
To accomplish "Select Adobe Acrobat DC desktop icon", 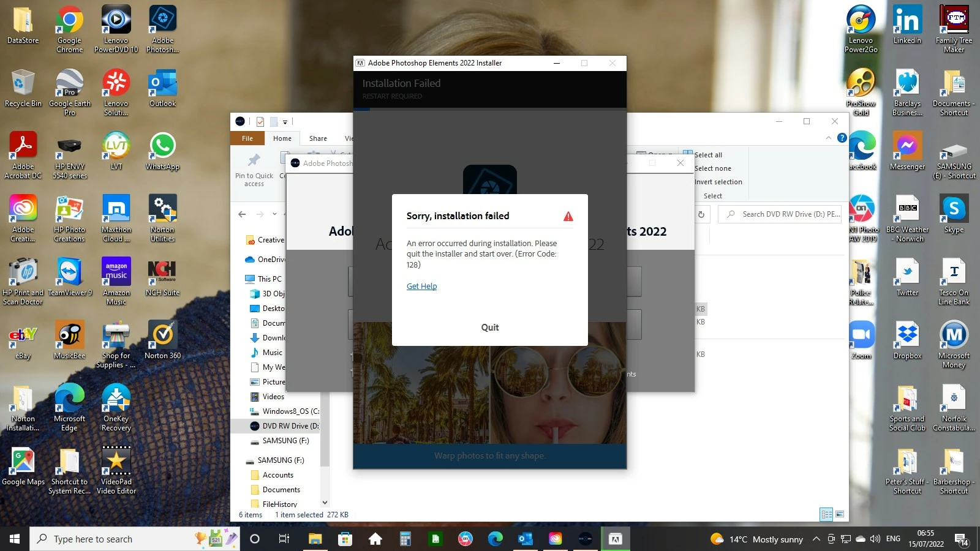I will pyautogui.click(x=23, y=156).
